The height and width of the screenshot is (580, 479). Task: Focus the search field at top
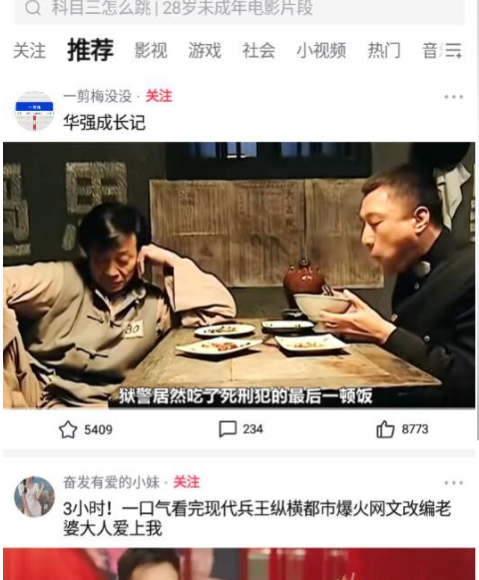(x=239, y=9)
